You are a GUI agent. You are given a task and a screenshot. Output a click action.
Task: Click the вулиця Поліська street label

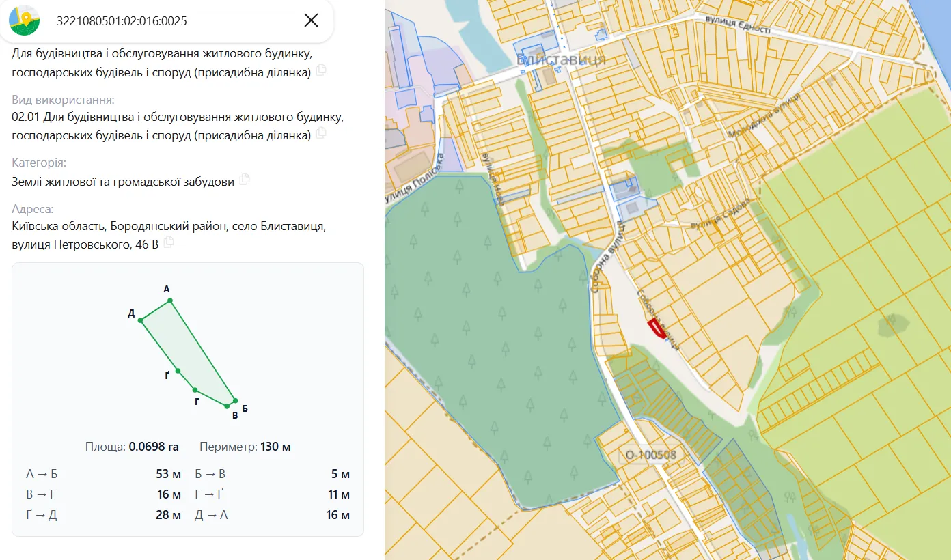415,179
